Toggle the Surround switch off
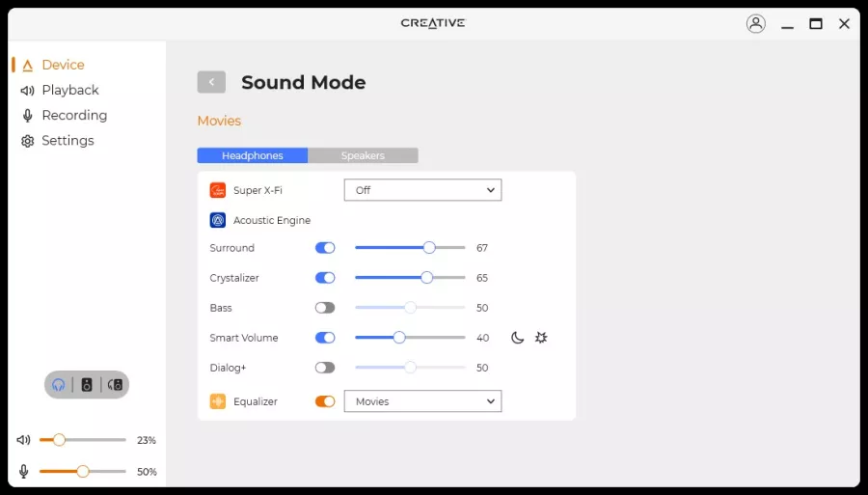868x495 pixels. [x=325, y=247]
